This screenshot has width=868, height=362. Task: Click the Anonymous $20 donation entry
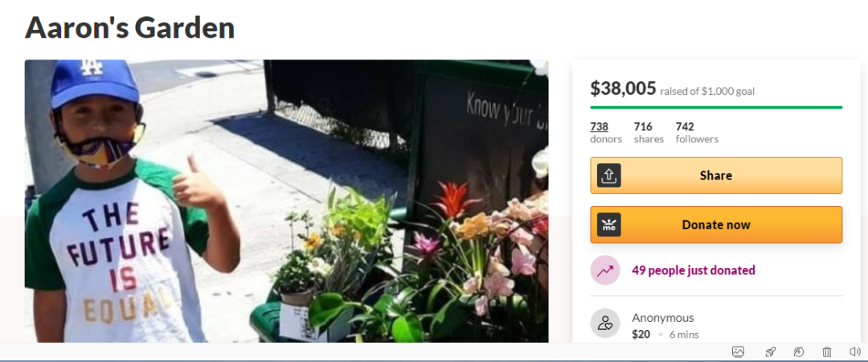pos(716,326)
